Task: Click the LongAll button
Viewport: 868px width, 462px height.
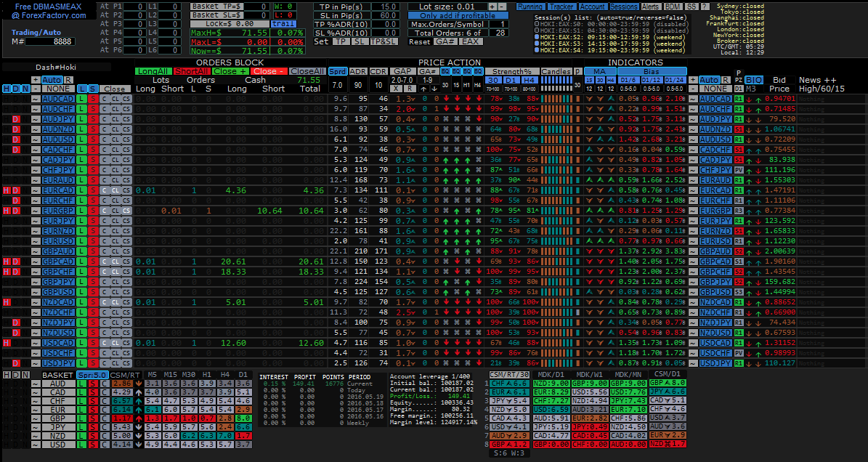Action: click(153, 71)
